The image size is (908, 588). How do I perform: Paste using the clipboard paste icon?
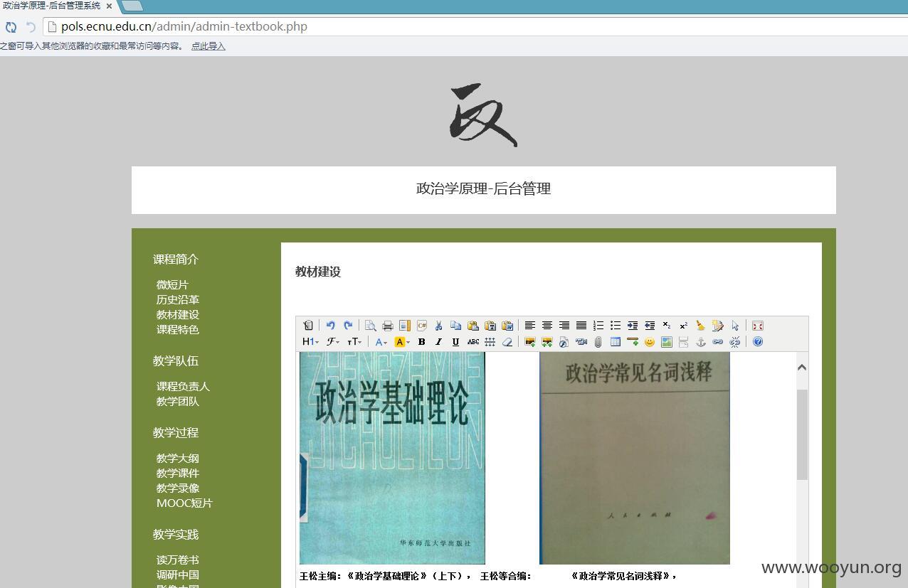(473, 326)
